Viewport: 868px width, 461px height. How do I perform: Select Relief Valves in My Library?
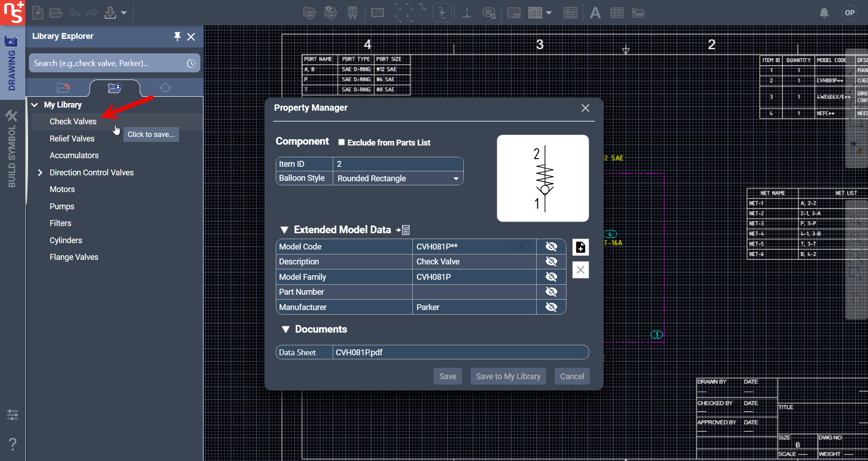pyautogui.click(x=72, y=139)
